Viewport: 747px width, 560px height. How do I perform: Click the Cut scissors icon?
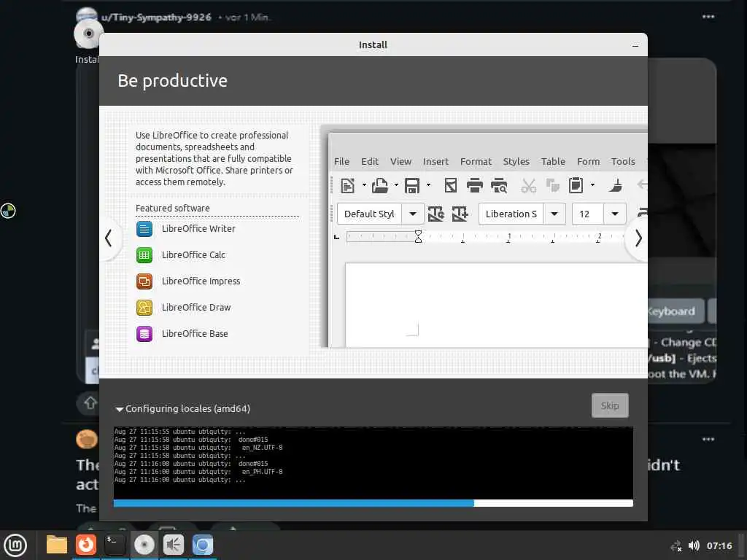(528, 185)
